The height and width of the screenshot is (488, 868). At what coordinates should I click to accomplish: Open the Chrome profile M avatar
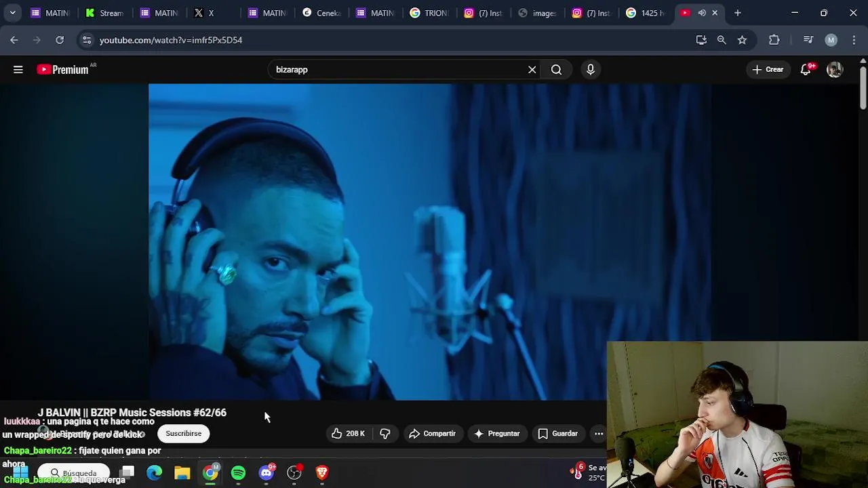pyautogui.click(x=831, y=40)
